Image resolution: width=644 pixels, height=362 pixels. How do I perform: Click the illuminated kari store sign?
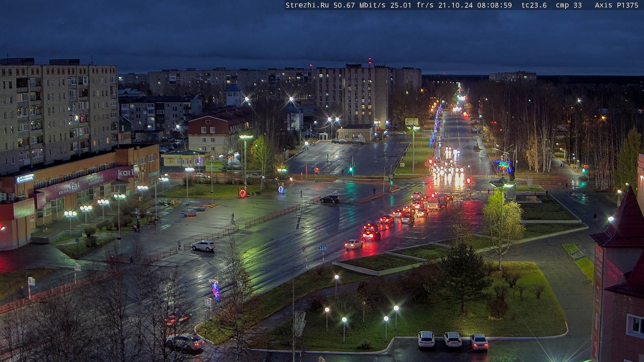click(126, 173)
